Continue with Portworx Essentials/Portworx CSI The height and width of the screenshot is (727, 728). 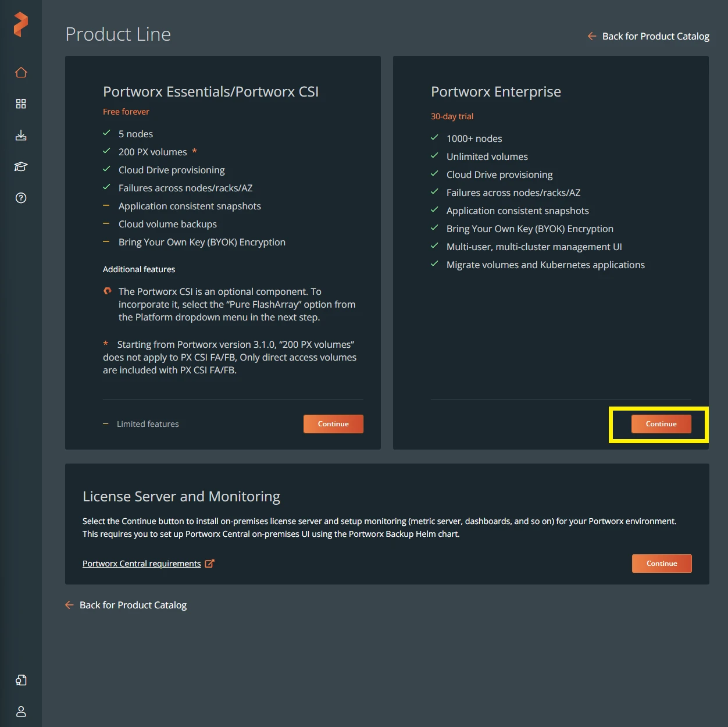333,424
